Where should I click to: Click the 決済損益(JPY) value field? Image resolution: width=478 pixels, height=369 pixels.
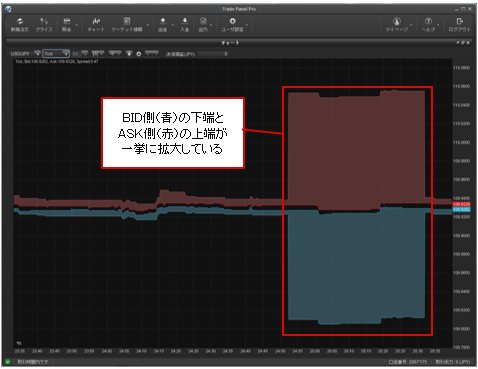click(214, 54)
